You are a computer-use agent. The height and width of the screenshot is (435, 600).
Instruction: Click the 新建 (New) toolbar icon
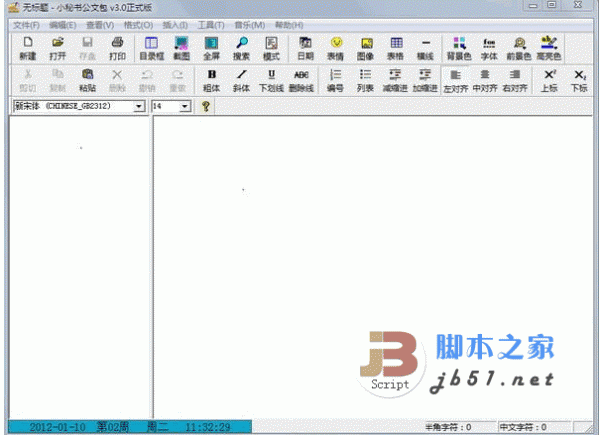click(x=28, y=48)
